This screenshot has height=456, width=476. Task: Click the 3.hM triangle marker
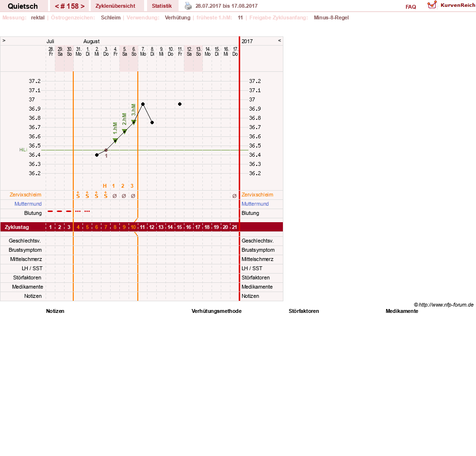pyautogui.click(x=133, y=122)
